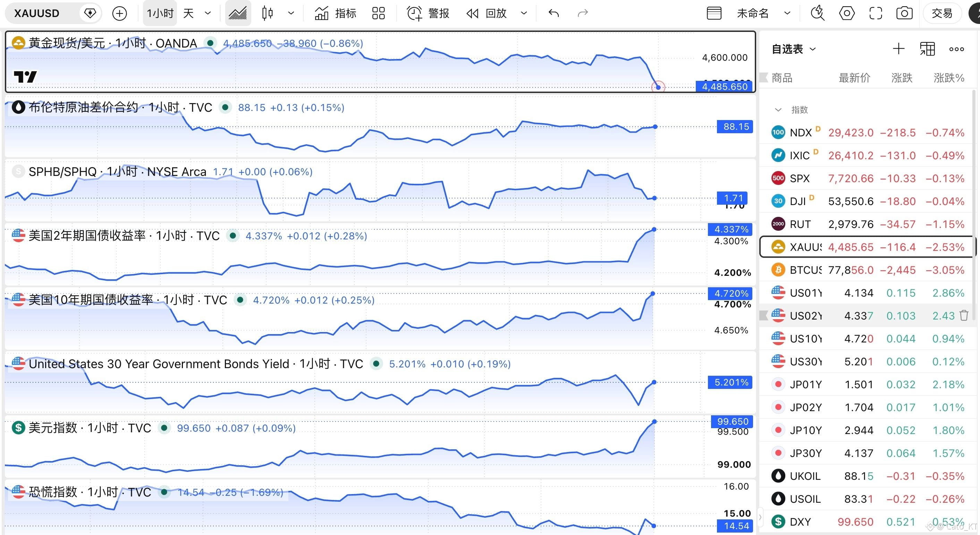Screen dimensions: 980x535
Task: Create a 警报 alert
Action: tap(428, 13)
